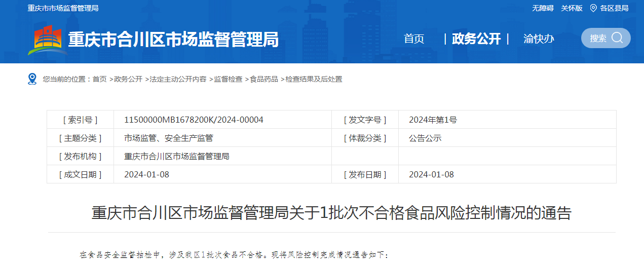Click the magnifier icon in the search pill
Viewport: 644px width, 262px height.
(x=617, y=38)
